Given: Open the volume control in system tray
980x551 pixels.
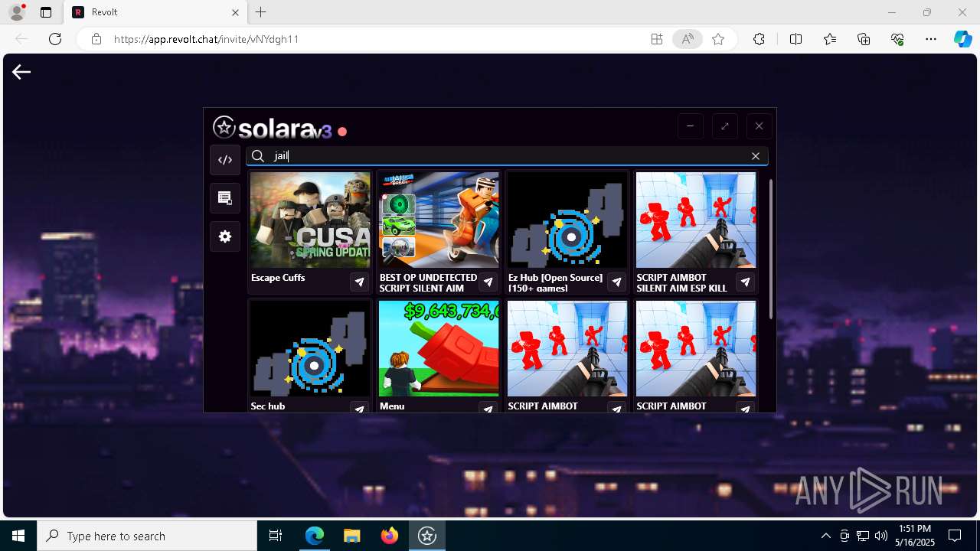Looking at the screenshot, I should pos(880,536).
